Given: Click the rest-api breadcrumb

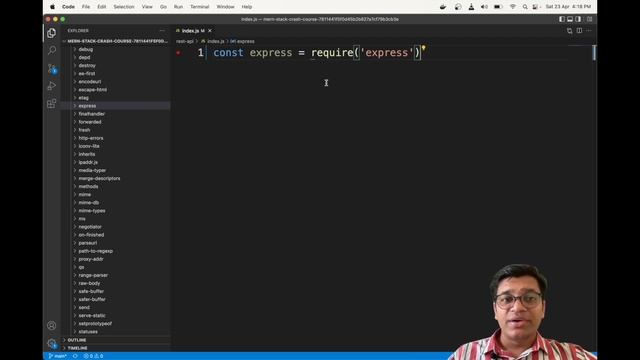Looking at the screenshot, I should click(184, 41).
